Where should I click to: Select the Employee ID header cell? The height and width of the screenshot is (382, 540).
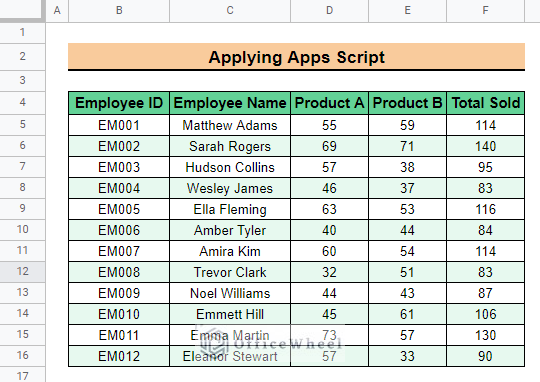(119, 103)
